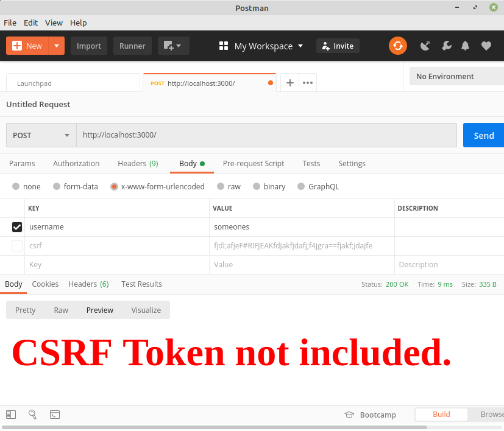Open a new tab with plus icon
The image size is (504, 431).
(290, 83)
